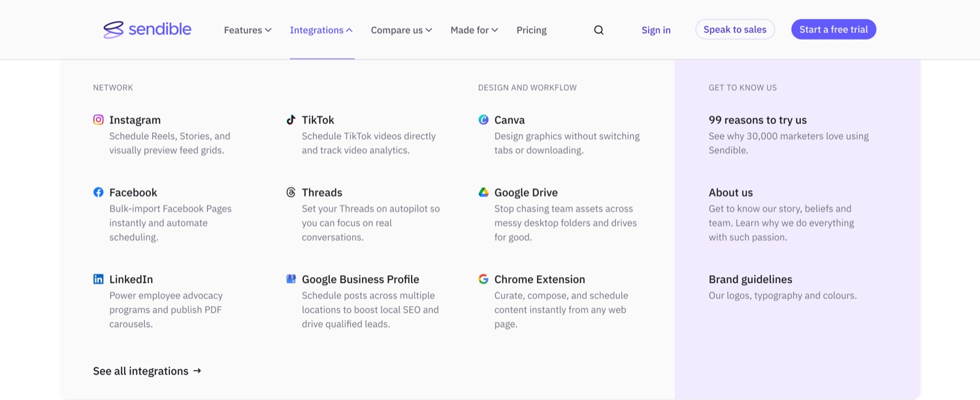Click the Google Business Profile icon
Screen dimensions: 980x400
tap(291, 279)
